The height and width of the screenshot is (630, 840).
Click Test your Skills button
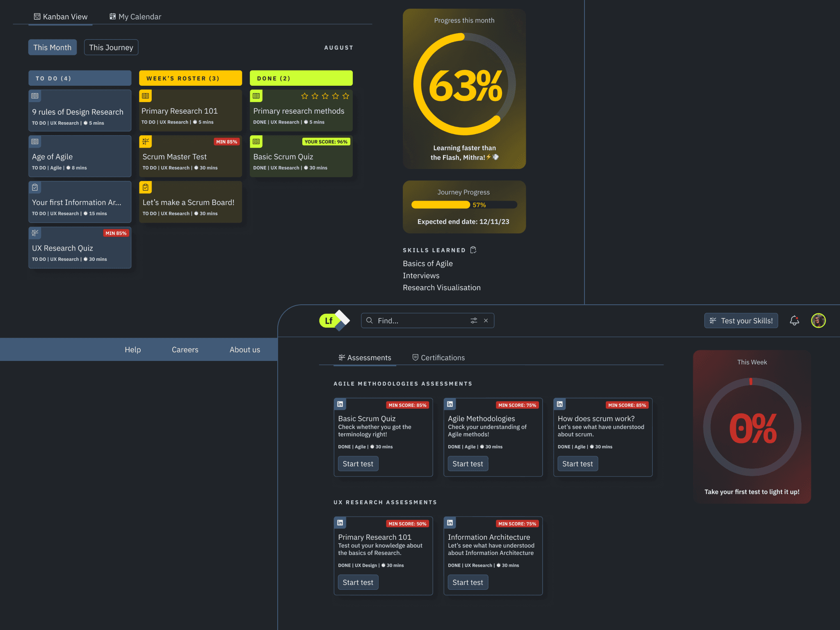point(741,321)
